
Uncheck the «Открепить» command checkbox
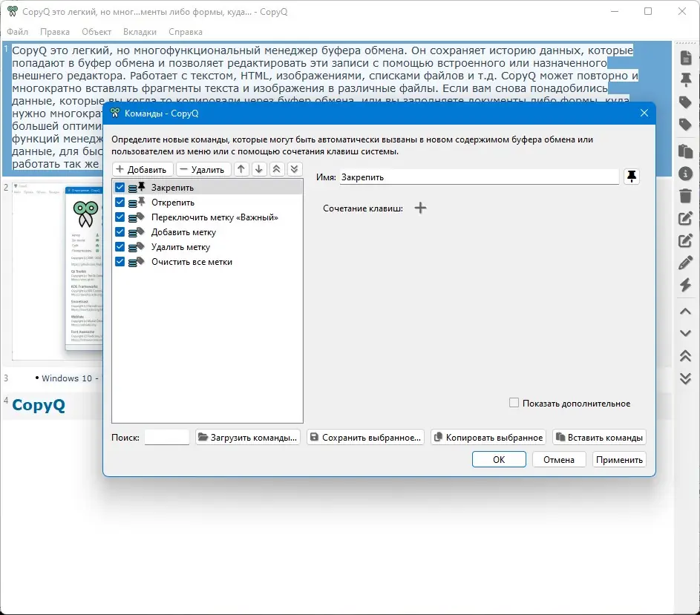coord(120,203)
